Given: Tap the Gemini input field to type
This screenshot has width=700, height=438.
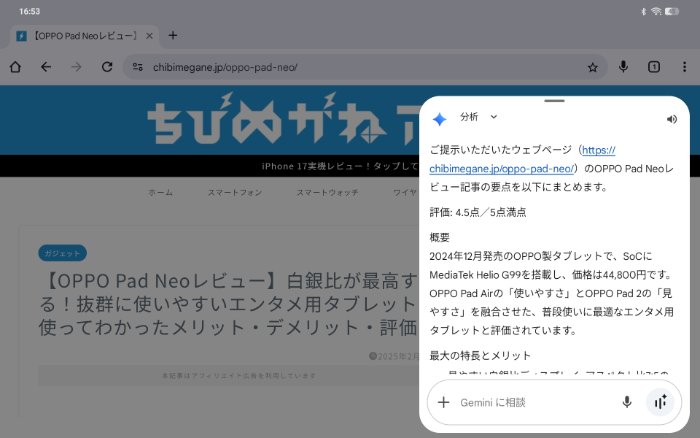Looking at the screenshot, I should (x=530, y=402).
